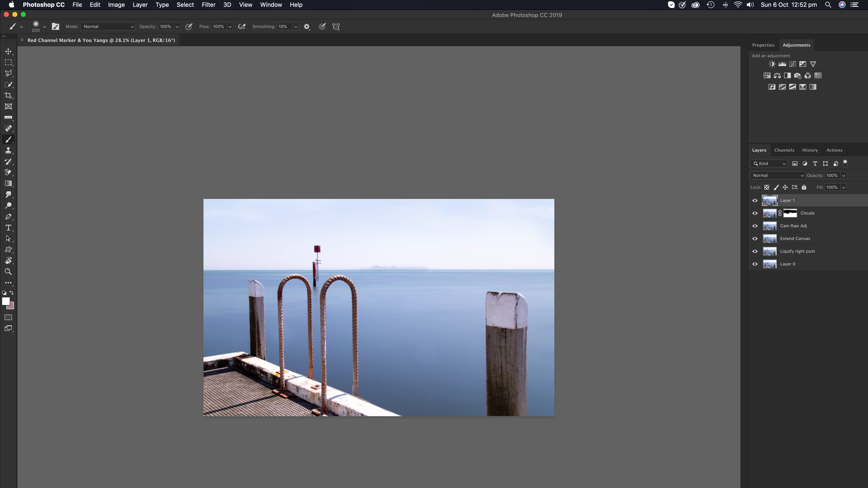868x488 pixels.
Task: Open the Filter menu
Action: [x=208, y=5]
